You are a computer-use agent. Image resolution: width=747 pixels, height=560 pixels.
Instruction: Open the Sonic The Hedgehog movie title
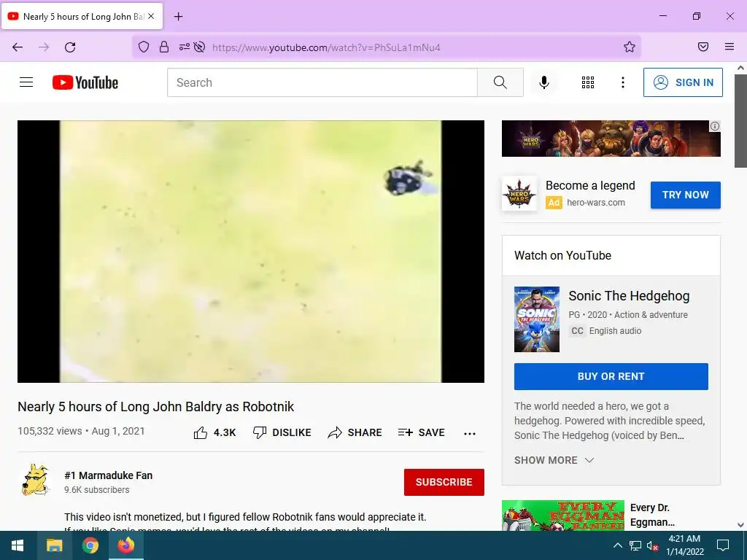pyautogui.click(x=629, y=296)
